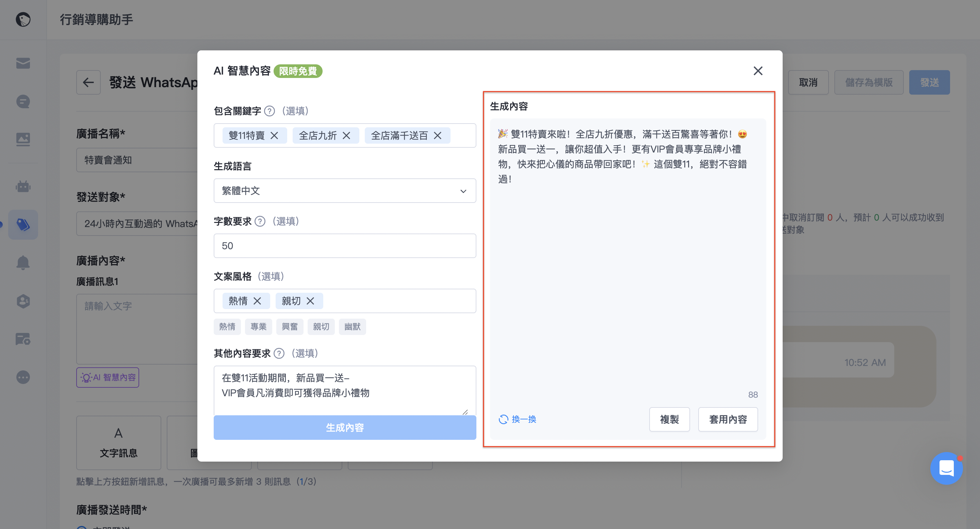980x529 pixels.
Task: Choose the 幽默 style suggestion chip
Action: [x=352, y=326]
